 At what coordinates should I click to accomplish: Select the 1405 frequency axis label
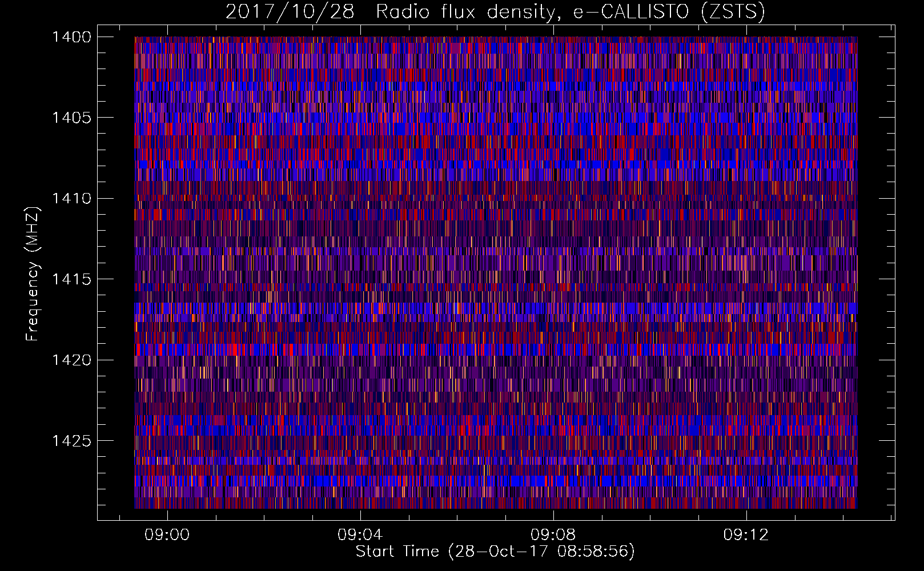coord(71,118)
